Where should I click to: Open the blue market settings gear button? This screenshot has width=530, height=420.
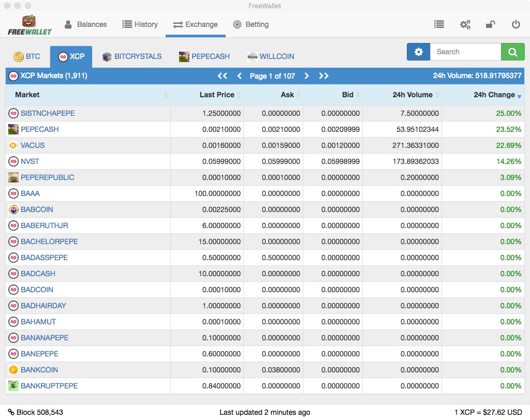(418, 52)
